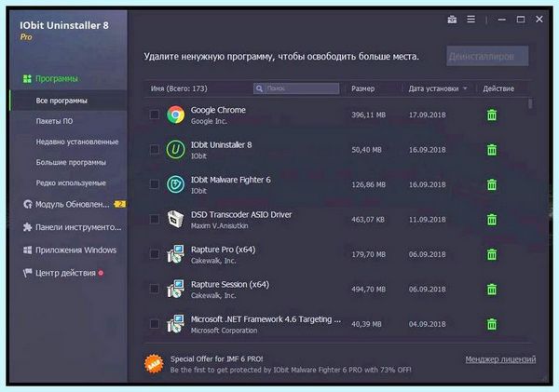Sort by Дата установки column arrow

(x=465, y=88)
